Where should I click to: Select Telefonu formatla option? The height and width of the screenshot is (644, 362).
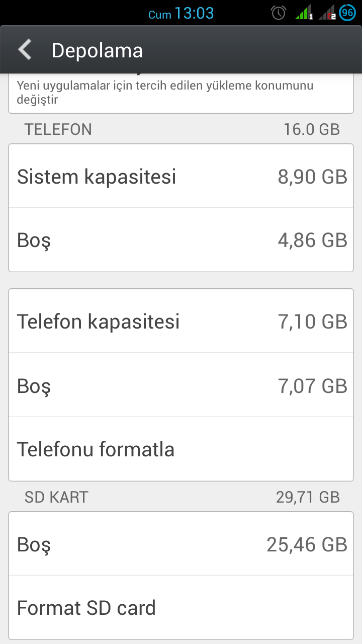181,449
